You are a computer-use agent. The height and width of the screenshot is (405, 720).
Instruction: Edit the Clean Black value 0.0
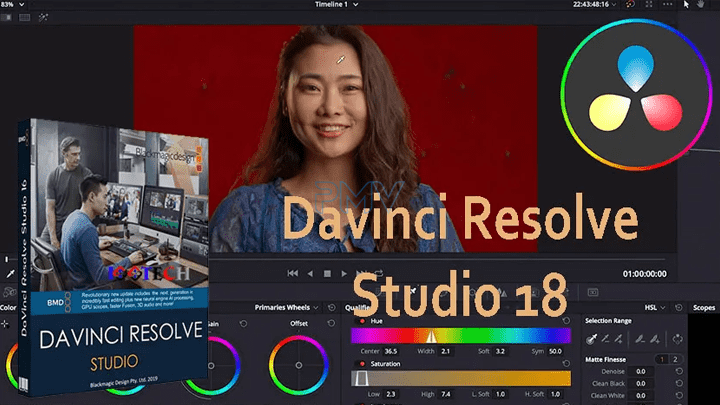pyautogui.click(x=641, y=383)
